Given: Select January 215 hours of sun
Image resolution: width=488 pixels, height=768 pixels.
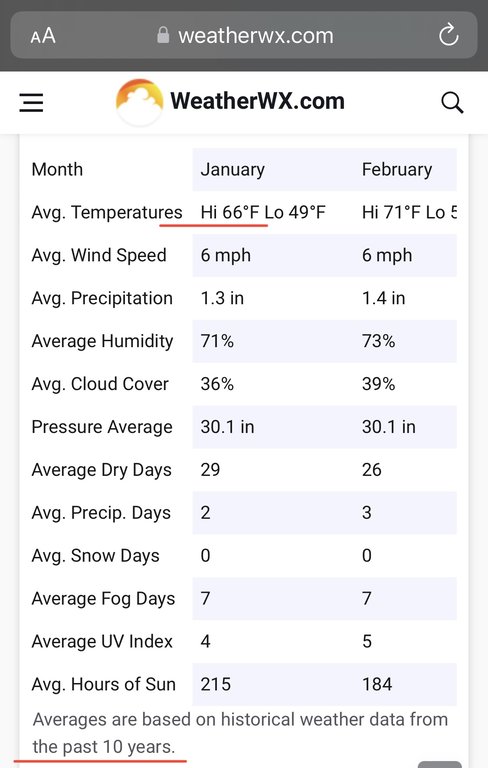Looking at the screenshot, I should (216, 684).
